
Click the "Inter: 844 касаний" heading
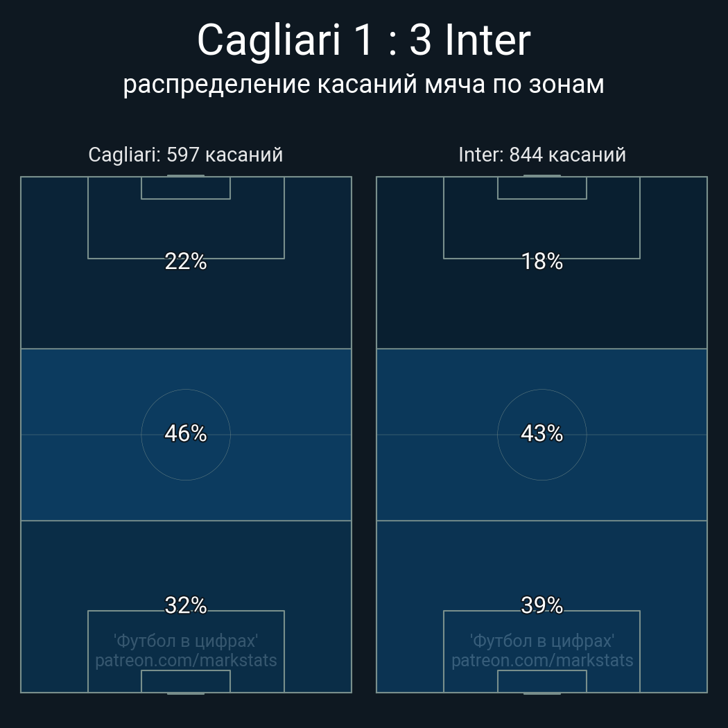(542, 155)
